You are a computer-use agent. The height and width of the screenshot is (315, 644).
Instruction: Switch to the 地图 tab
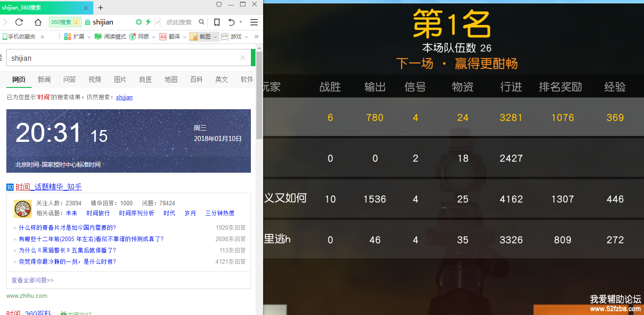pyautogui.click(x=171, y=79)
